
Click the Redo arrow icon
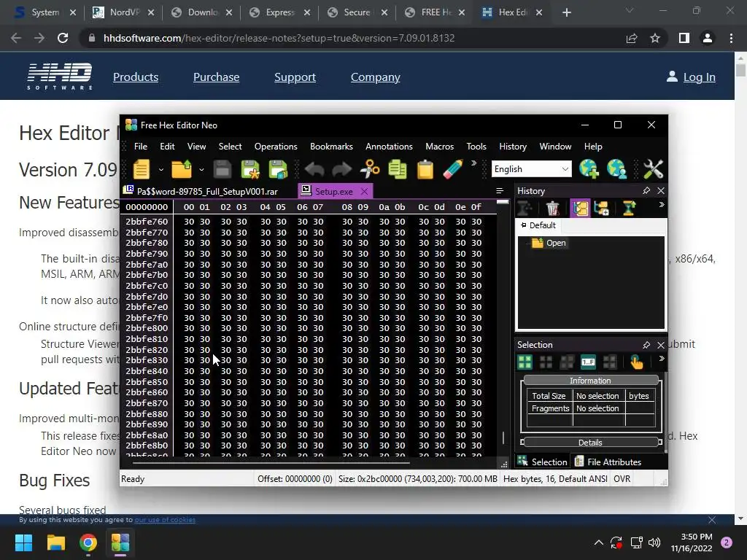click(x=341, y=169)
